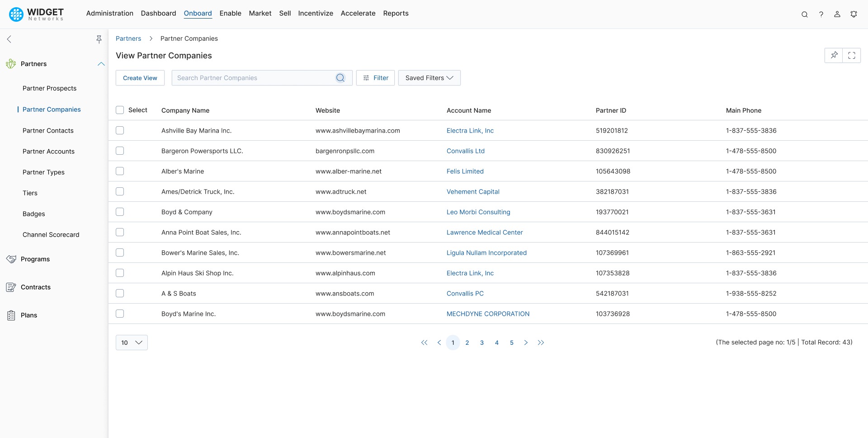Pin the sidebar using the pushpin icon
The image size is (868, 438).
(x=99, y=39)
